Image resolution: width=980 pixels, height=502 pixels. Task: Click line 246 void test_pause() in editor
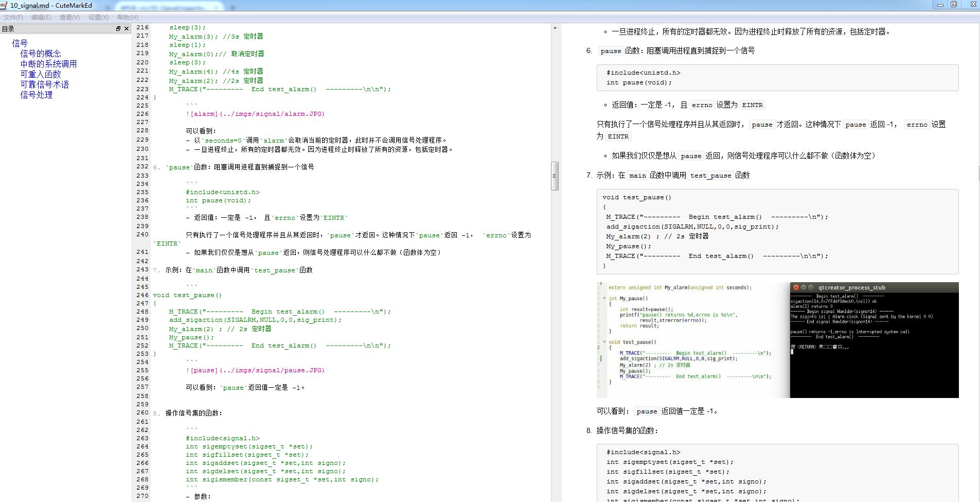(187, 295)
